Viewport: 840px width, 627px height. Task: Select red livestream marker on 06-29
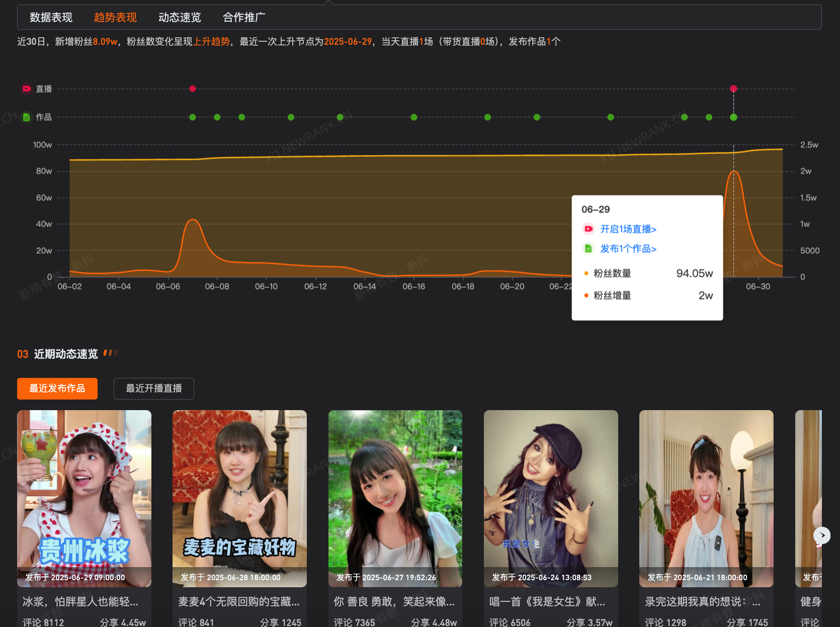tap(733, 89)
